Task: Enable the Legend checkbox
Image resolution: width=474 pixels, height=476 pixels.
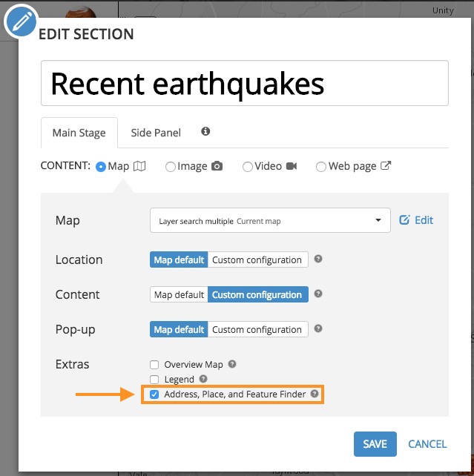Action: [x=154, y=380]
